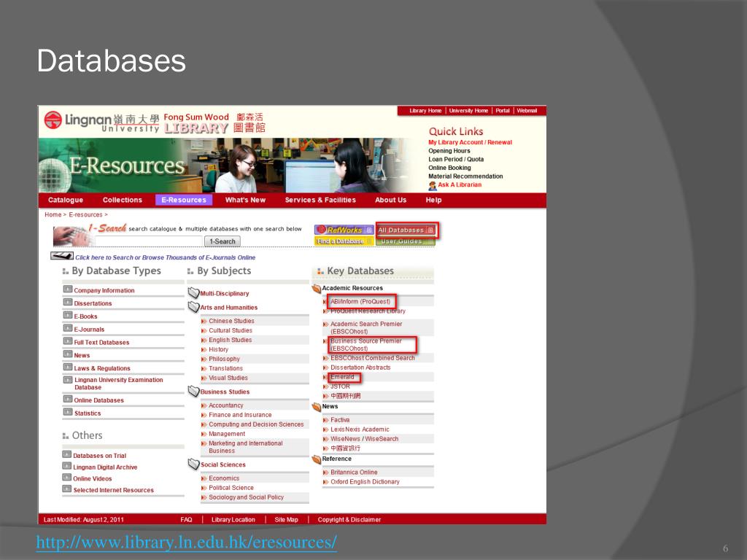Click the RefWorks button
This screenshot has height=560, width=747.
click(344, 230)
